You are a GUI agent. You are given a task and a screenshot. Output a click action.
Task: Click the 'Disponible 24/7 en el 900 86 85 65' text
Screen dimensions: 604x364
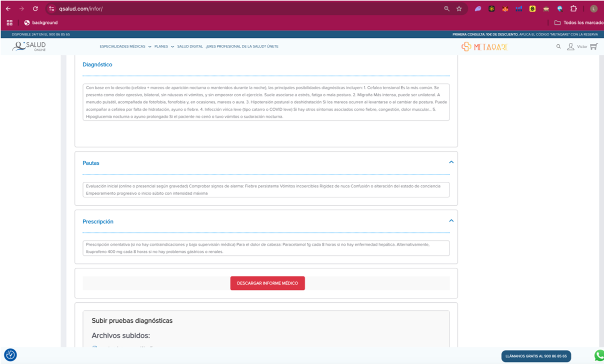click(x=41, y=34)
